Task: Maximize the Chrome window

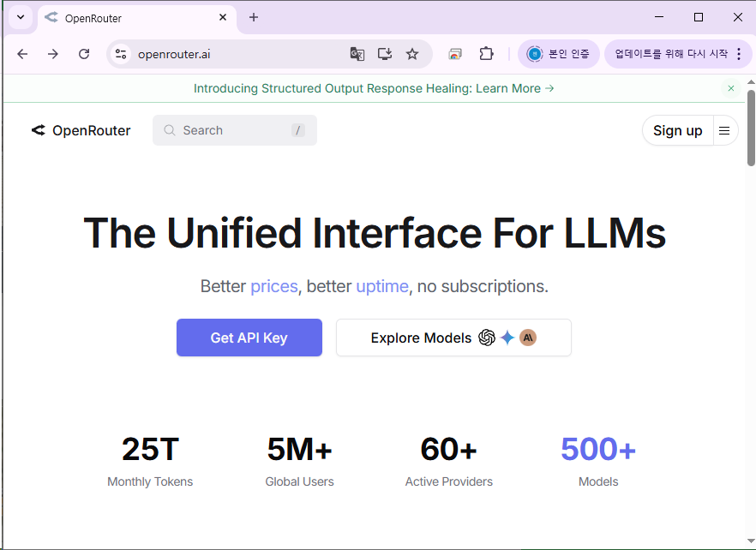Action: point(698,17)
